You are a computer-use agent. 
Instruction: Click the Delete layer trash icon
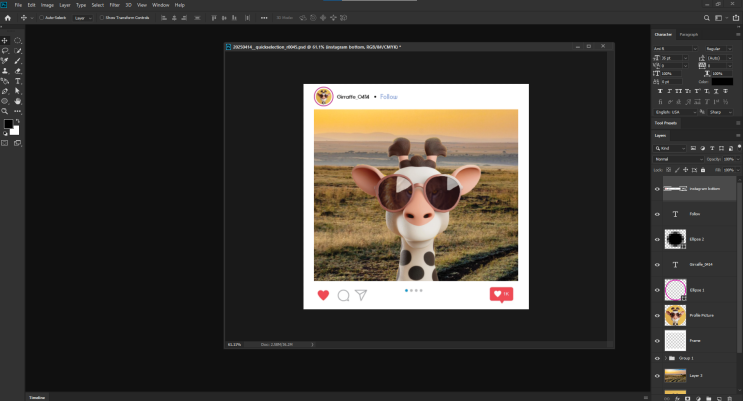pos(730,399)
